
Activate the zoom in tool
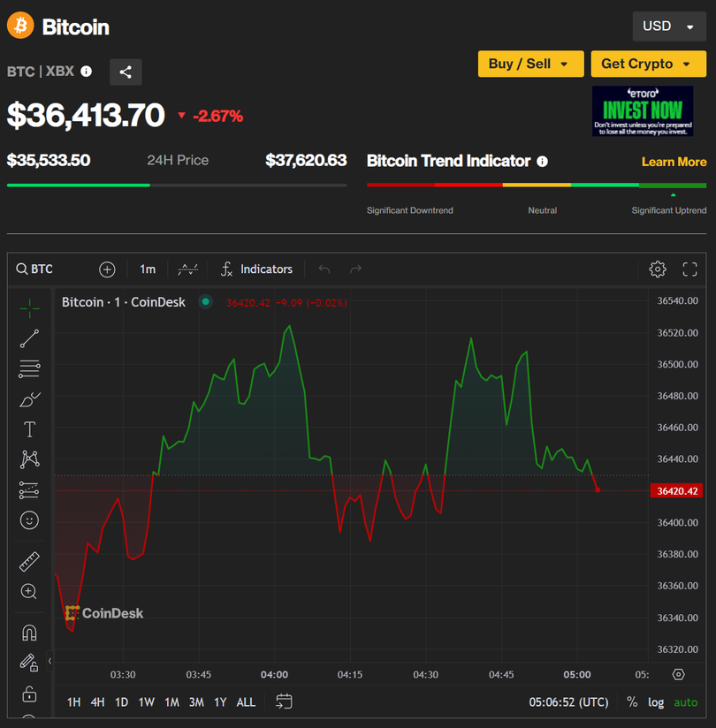29,592
